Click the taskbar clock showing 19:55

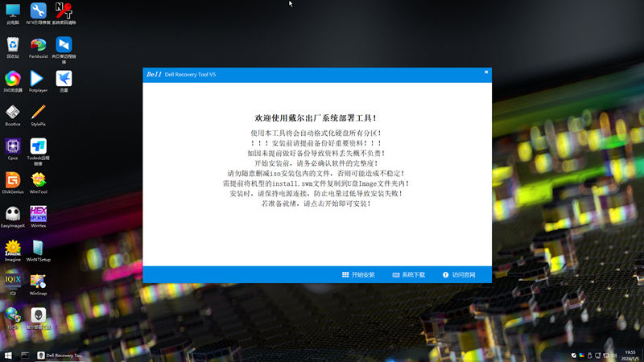(630, 356)
